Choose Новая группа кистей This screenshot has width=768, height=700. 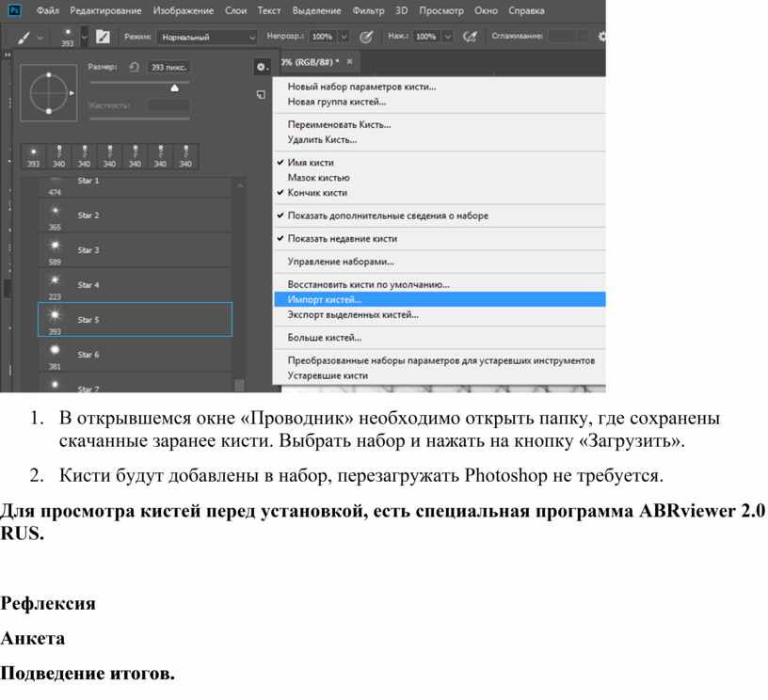click(x=337, y=102)
